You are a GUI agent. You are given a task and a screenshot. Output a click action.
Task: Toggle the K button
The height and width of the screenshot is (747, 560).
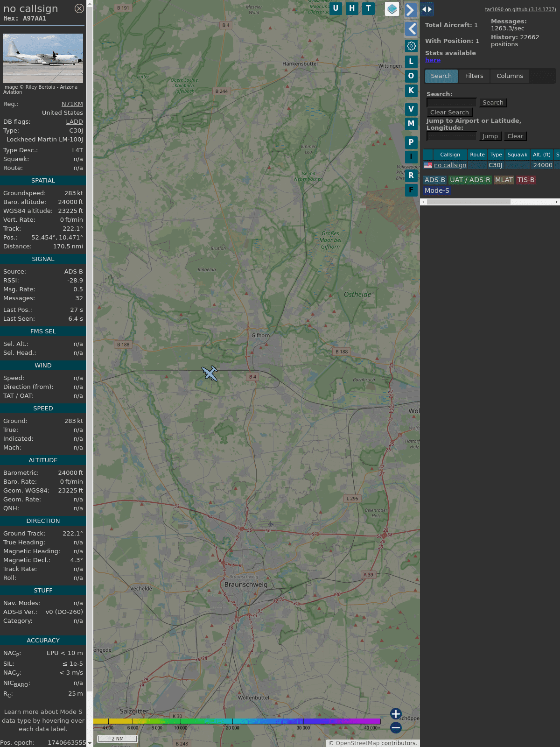(x=411, y=90)
